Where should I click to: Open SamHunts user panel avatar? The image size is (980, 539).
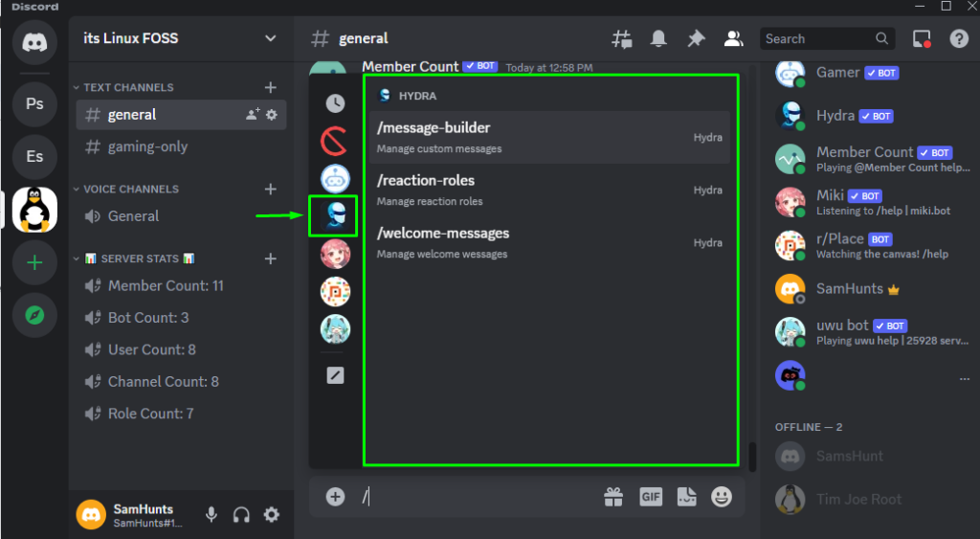point(91,515)
